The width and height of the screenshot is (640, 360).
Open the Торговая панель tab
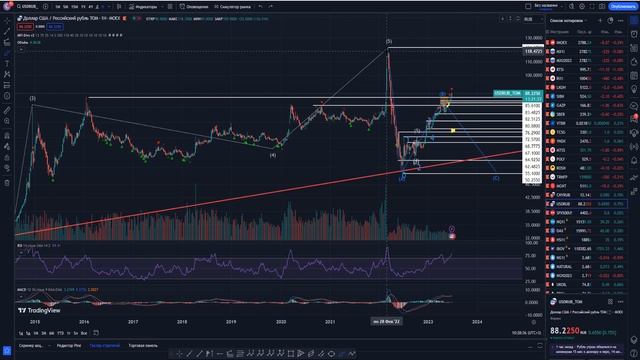pyautogui.click(x=143, y=346)
